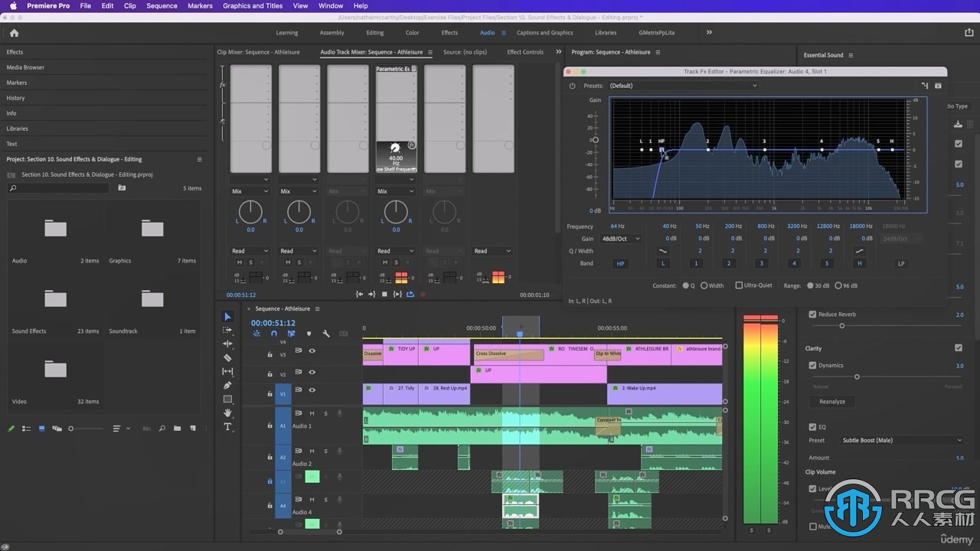The width and height of the screenshot is (980, 551).
Task: Add a marker in the timeline
Action: (x=309, y=334)
